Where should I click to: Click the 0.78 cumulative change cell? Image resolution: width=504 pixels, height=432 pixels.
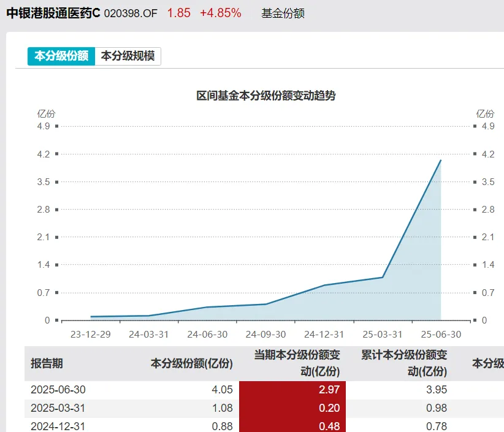(437, 426)
